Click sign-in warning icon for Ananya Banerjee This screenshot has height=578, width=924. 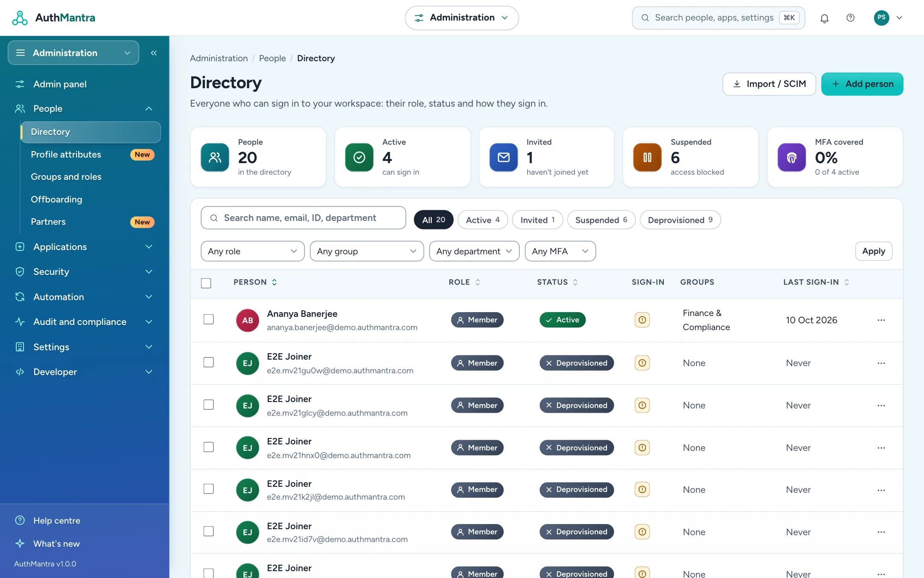642,320
